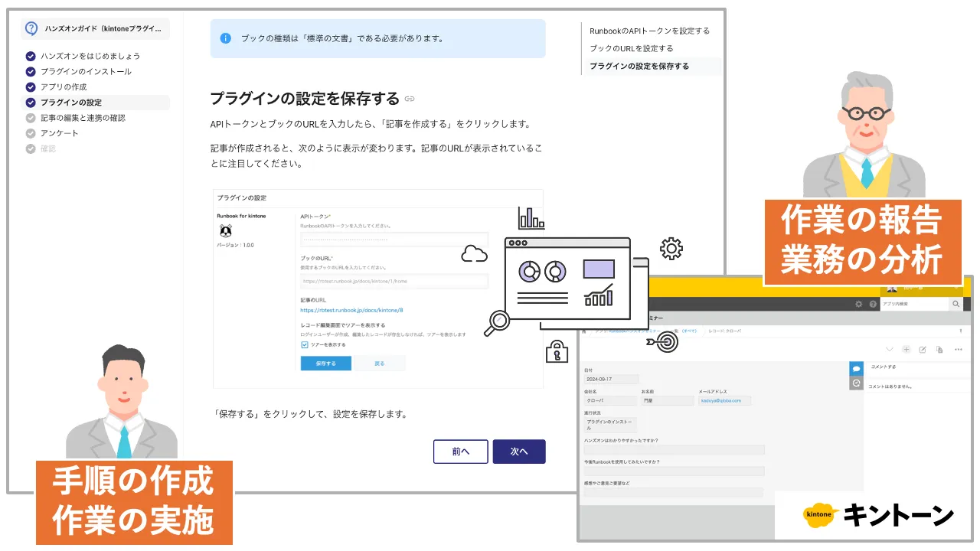Jump to RunbookのAPIトークンを設定する section
This screenshot has width=980, height=551.
click(649, 31)
